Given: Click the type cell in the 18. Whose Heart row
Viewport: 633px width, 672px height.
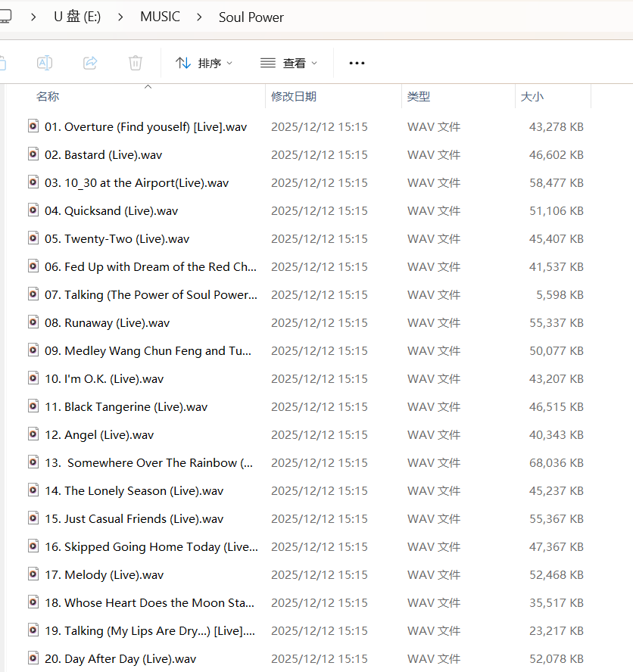Looking at the screenshot, I should (434, 603).
